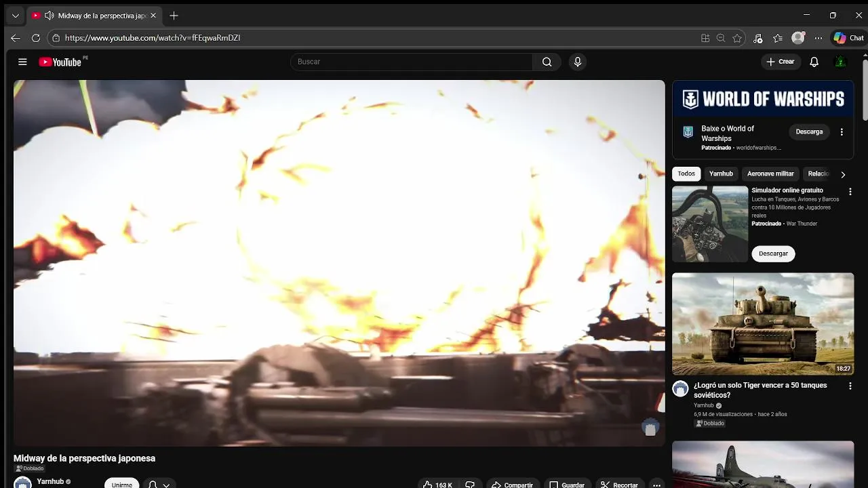Open the Tiger tank video thumbnail
Viewport: 868px width, 488px height.
pos(763,324)
